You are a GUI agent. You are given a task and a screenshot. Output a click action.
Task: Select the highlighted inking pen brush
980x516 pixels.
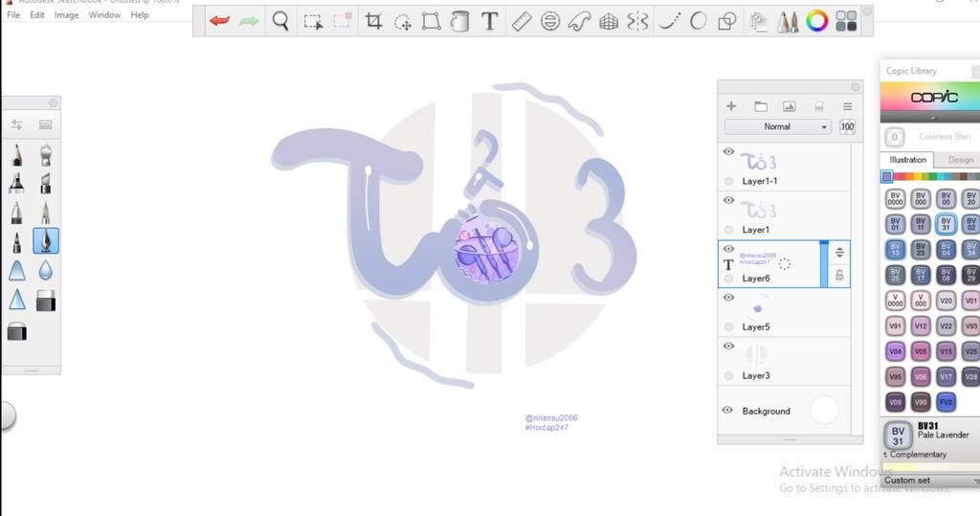46,241
